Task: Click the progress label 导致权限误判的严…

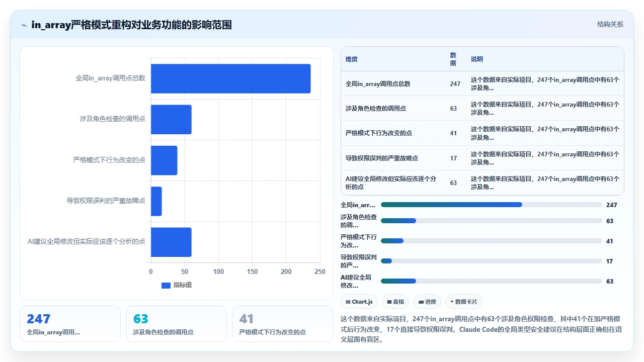Action: (x=359, y=261)
